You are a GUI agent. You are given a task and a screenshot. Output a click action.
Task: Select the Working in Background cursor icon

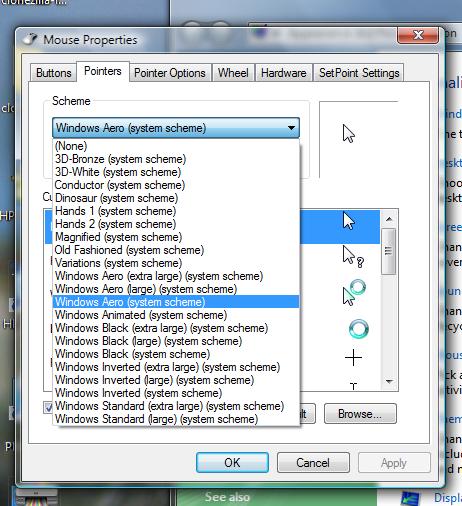pyautogui.click(x=354, y=292)
